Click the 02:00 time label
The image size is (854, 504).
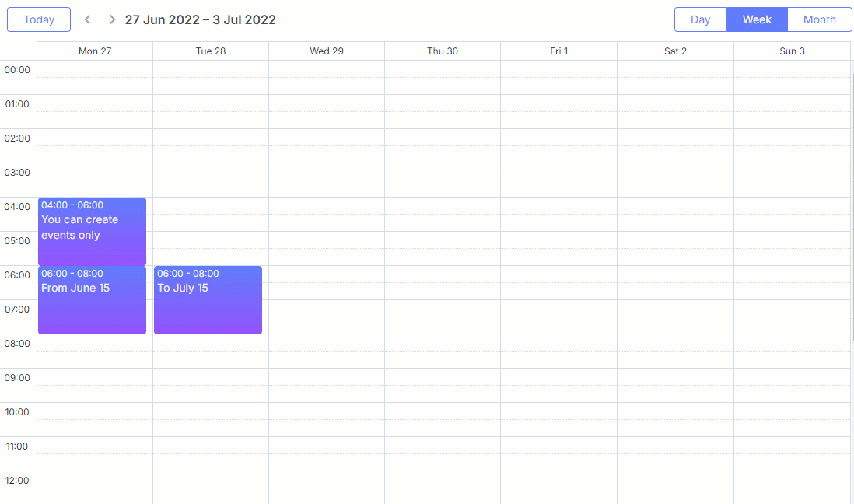coord(17,138)
